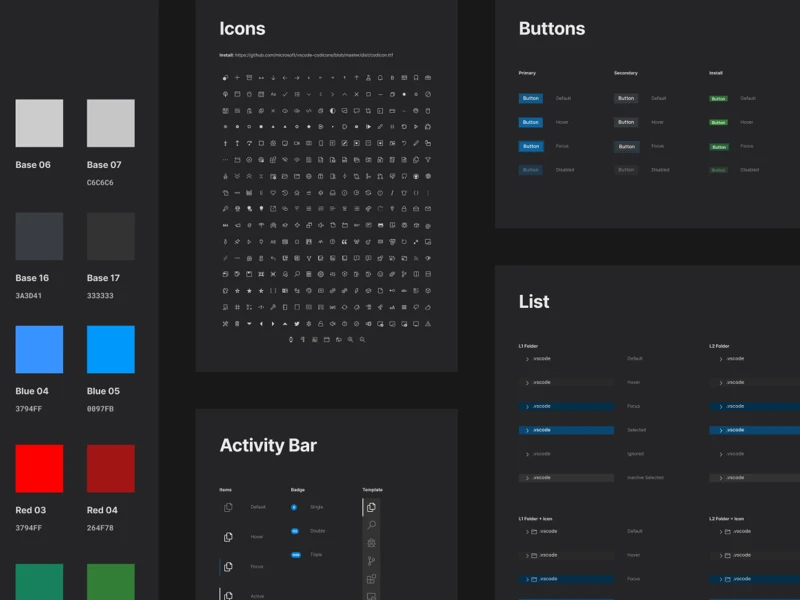
Task: Select the pencil edit icon
Action: tap(416, 143)
